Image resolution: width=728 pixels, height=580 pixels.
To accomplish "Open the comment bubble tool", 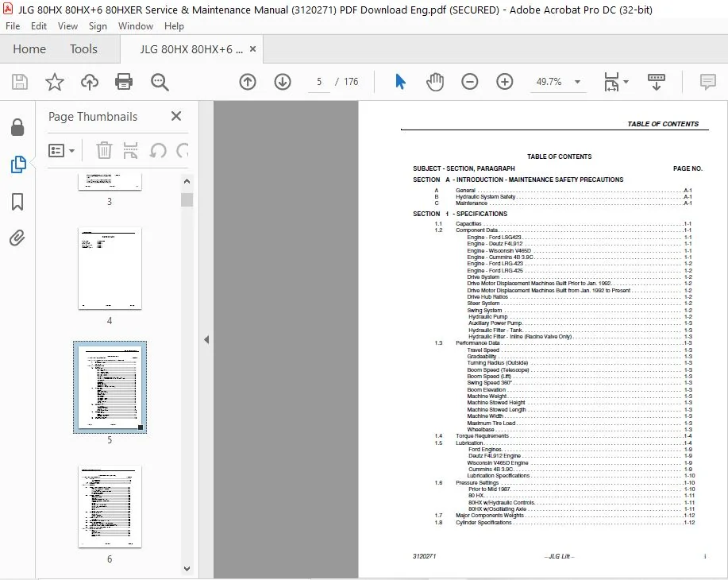I will coord(707,82).
